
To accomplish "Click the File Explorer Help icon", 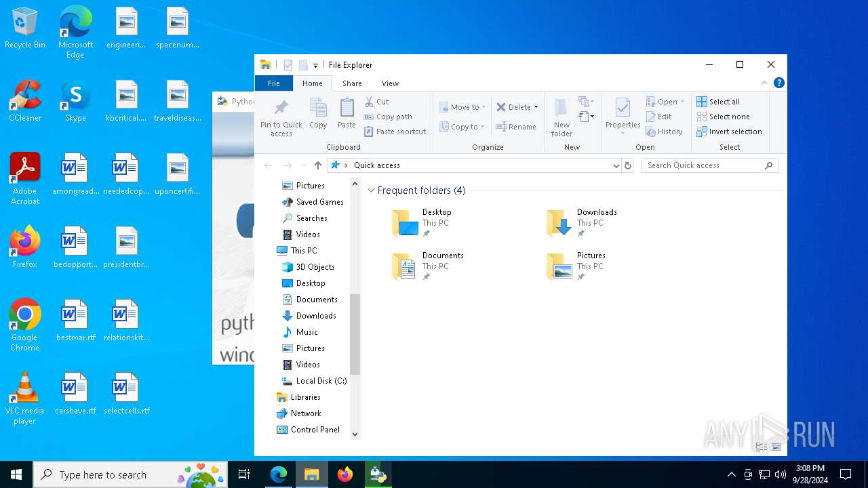I will [779, 83].
